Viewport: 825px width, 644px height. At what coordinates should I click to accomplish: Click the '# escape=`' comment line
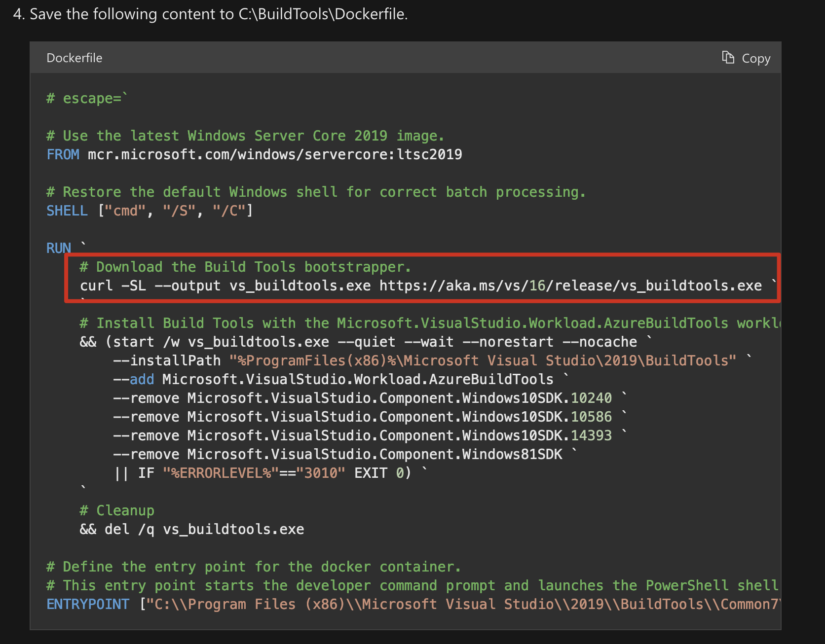pyautogui.click(x=87, y=98)
